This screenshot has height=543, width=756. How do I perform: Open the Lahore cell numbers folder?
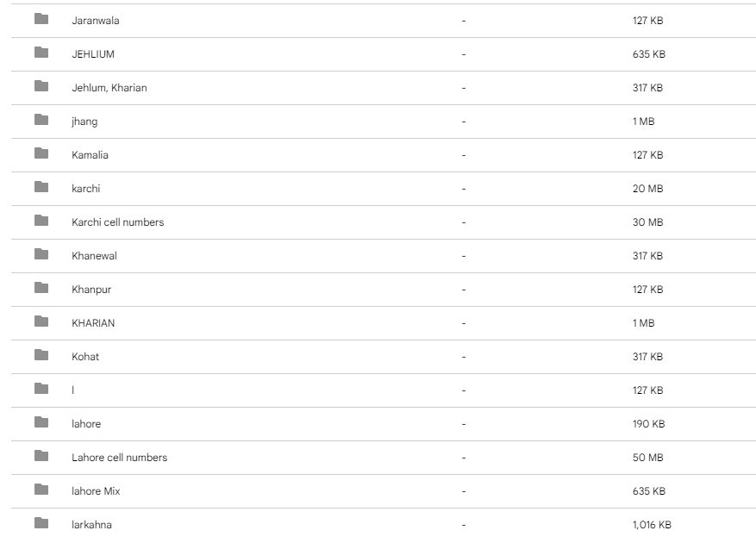[x=119, y=458]
